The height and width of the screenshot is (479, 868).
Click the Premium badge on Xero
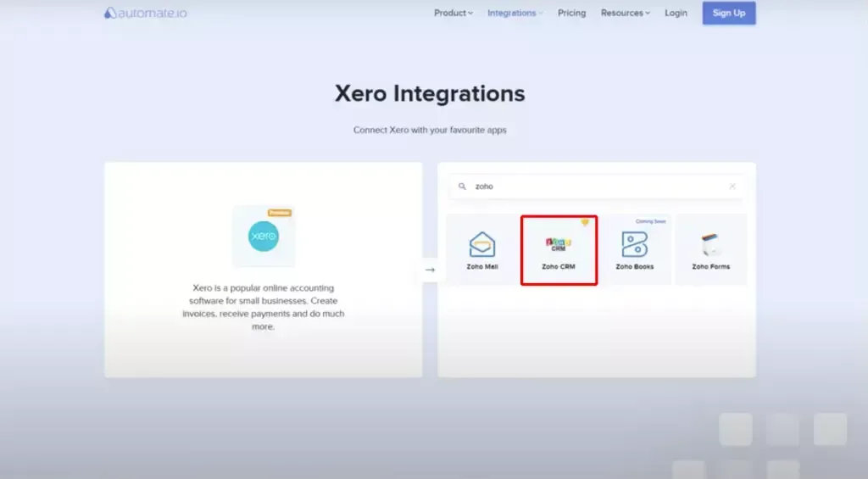click(280, 213)
